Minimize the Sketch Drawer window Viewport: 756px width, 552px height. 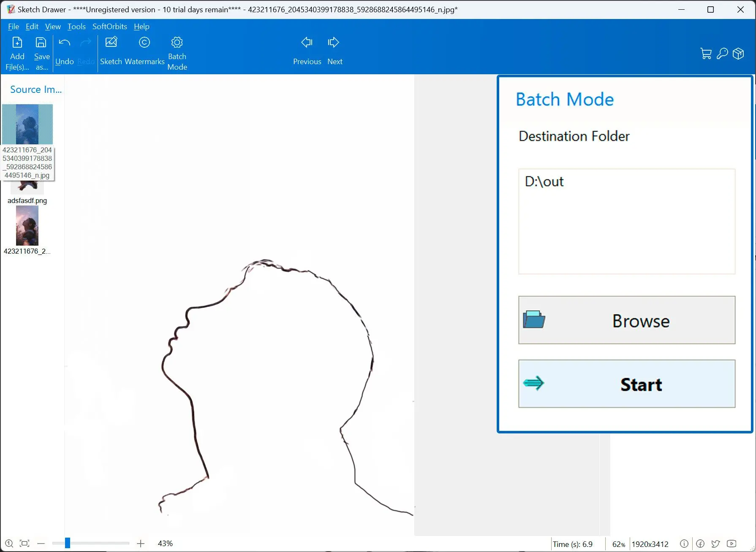pyautogui.click(x=681, y=9)
